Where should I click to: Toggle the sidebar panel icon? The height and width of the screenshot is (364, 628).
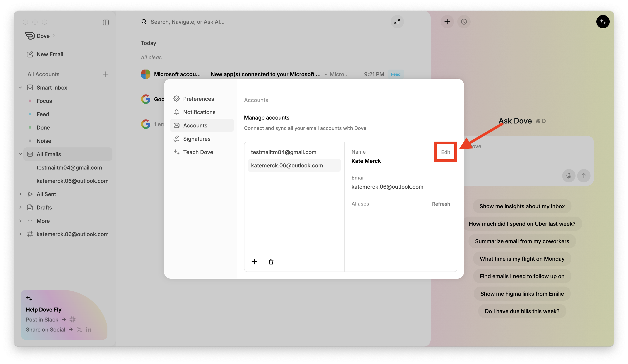[x=106, y=22]
